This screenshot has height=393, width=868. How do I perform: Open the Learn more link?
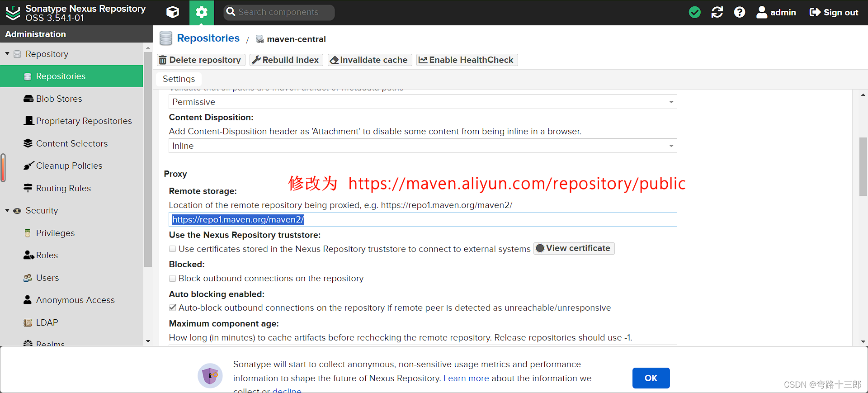coord(466,379)
